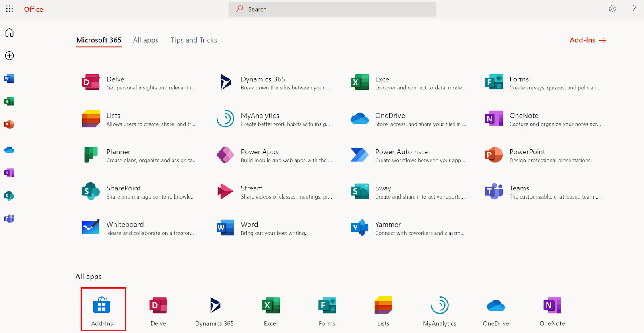Open OneDrive from the left sidebar
The height and width of the screenshot is (333, 644).
point(9,150)
